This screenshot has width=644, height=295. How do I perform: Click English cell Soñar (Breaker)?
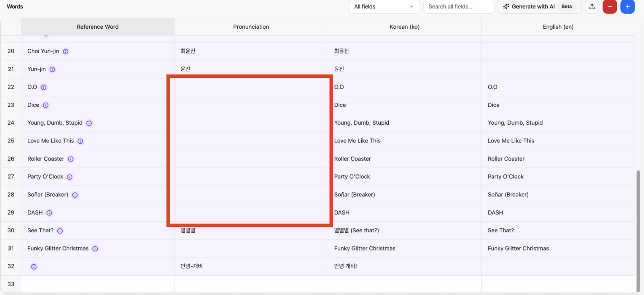coord(558,195)
